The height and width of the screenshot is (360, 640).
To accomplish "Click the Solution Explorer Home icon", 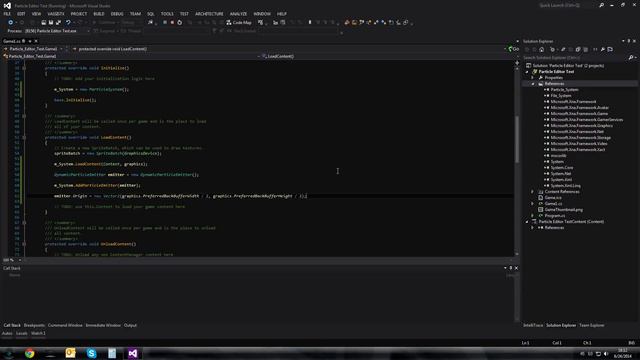I will click(x=542, y=49).
